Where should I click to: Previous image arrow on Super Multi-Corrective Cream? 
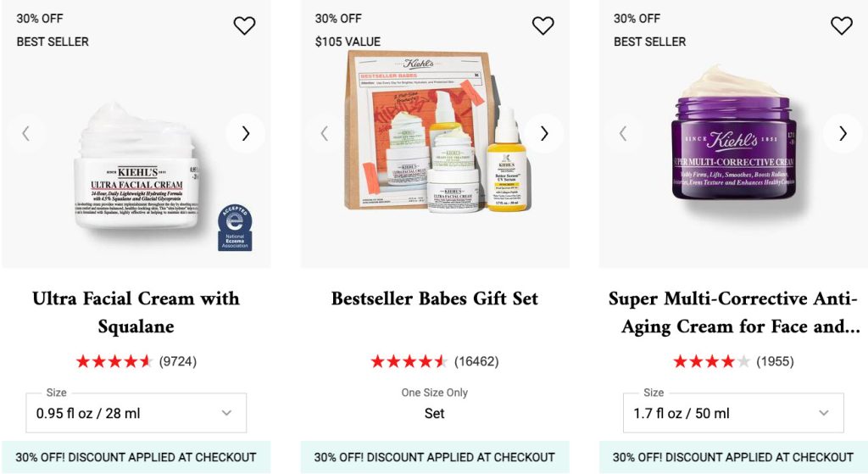click(623, 133)
